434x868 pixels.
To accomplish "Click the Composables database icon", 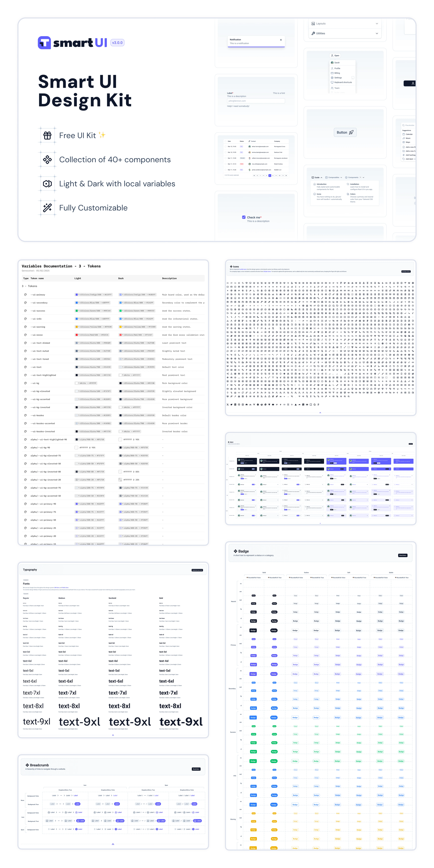I will point(326,178).
